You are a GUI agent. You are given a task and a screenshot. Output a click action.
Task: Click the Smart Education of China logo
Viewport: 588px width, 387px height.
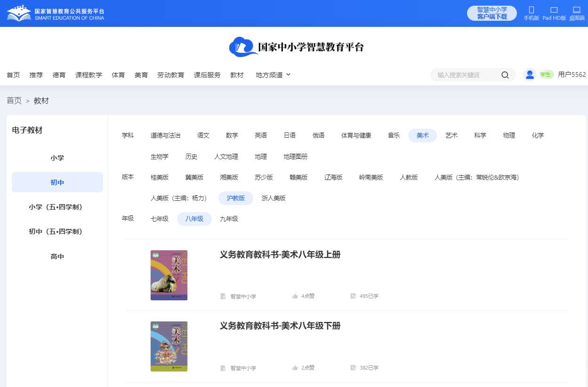point(56,14)
